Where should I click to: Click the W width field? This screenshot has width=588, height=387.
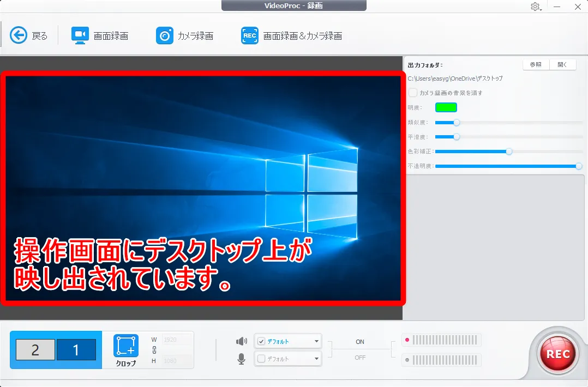click(177, 340)
